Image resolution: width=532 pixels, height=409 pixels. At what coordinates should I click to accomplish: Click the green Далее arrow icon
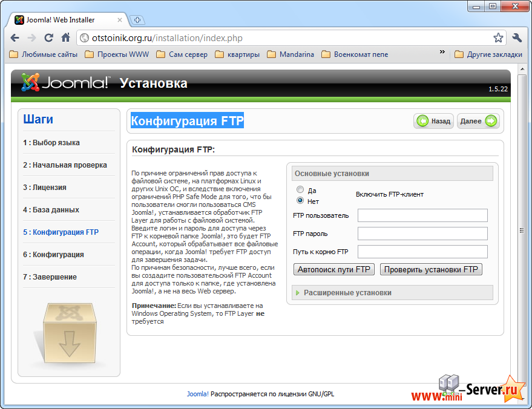492,120
